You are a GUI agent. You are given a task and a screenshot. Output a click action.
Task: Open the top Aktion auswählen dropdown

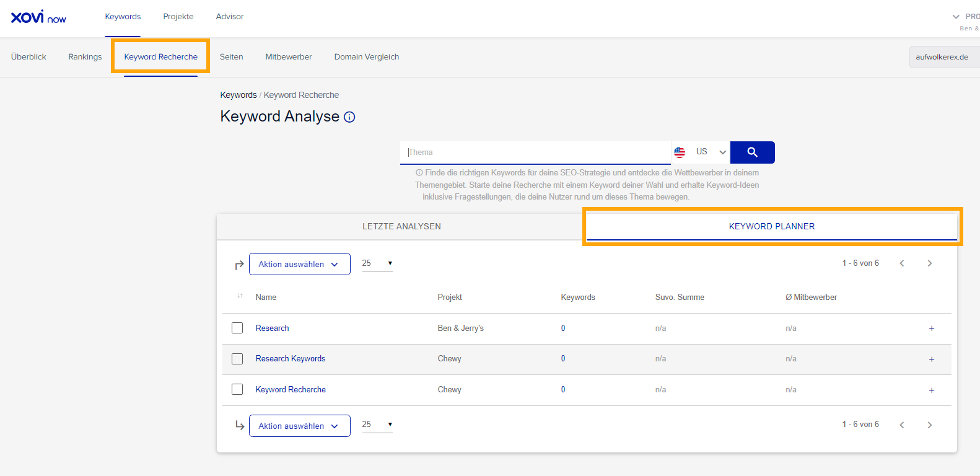[300, 264]
